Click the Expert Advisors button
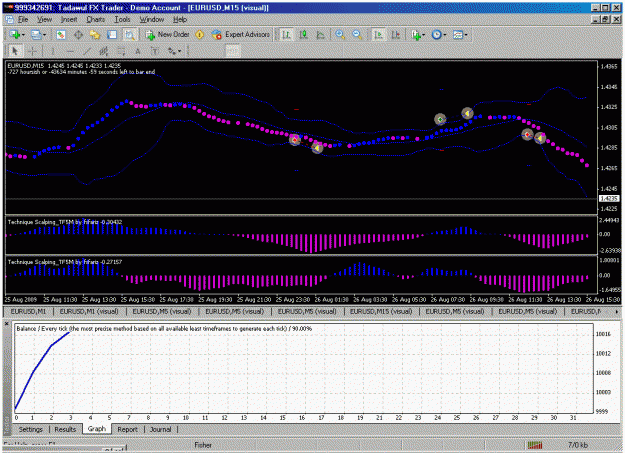Screen dimensions: 625x453 (241, 35)
